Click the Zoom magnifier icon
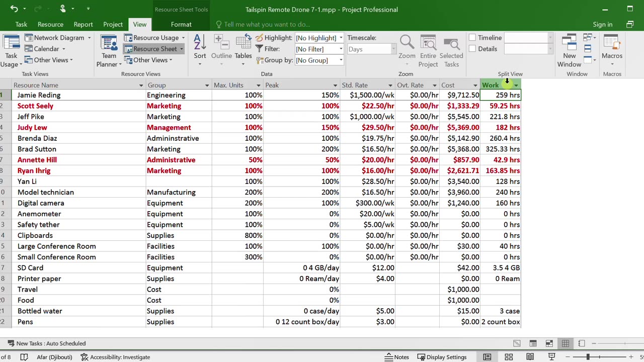The image size is (644, 362). (407, 42)
